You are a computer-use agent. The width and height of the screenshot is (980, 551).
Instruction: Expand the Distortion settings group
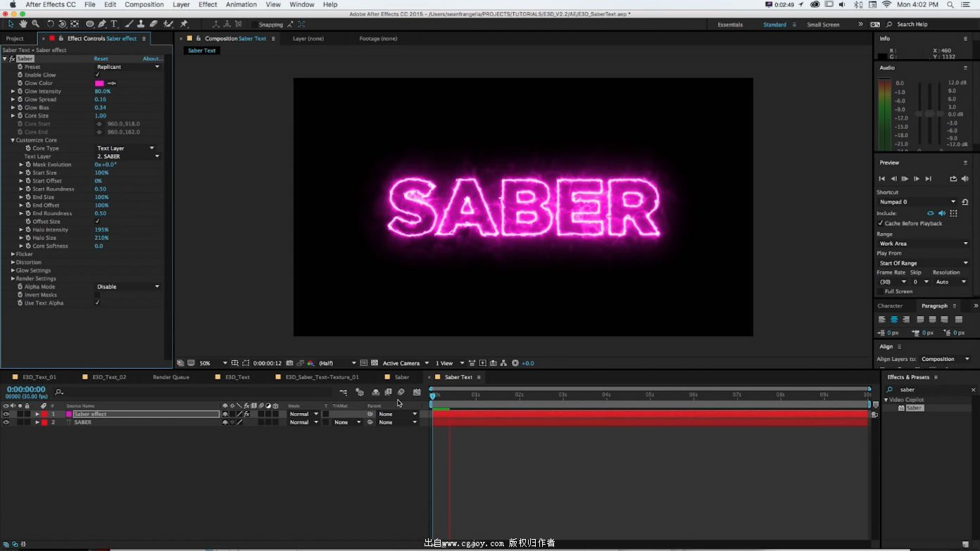13,262
